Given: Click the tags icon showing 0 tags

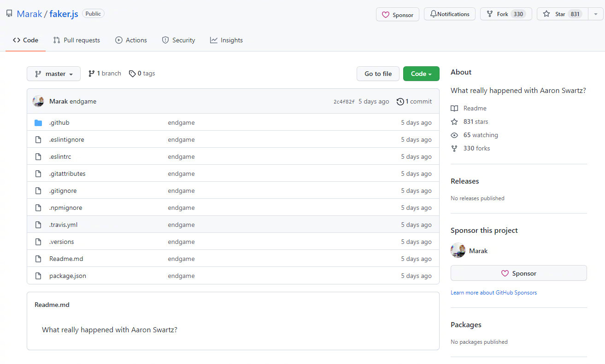Looking at the screenshot, I should click(x=131, y=73).
